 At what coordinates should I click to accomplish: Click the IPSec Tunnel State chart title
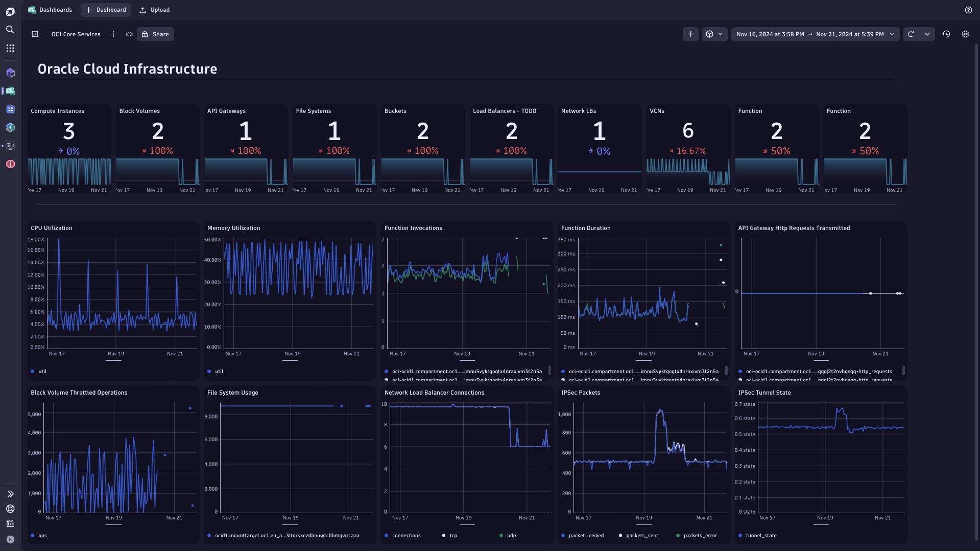764,393
